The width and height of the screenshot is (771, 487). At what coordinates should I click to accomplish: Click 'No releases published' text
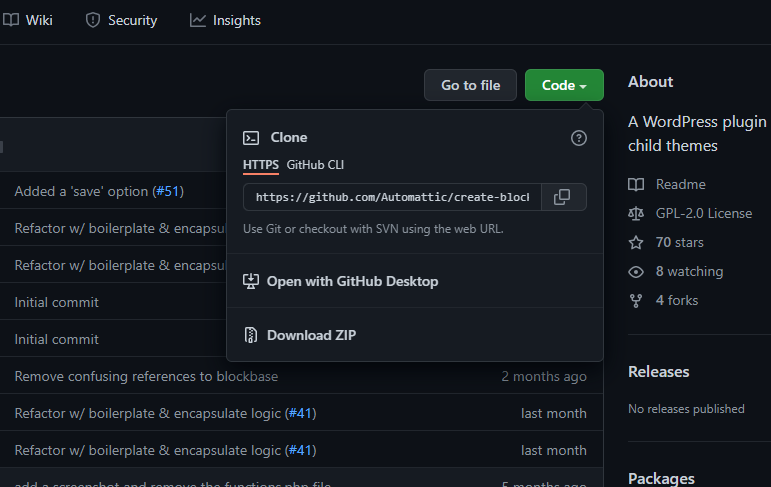tap(686, 409)
